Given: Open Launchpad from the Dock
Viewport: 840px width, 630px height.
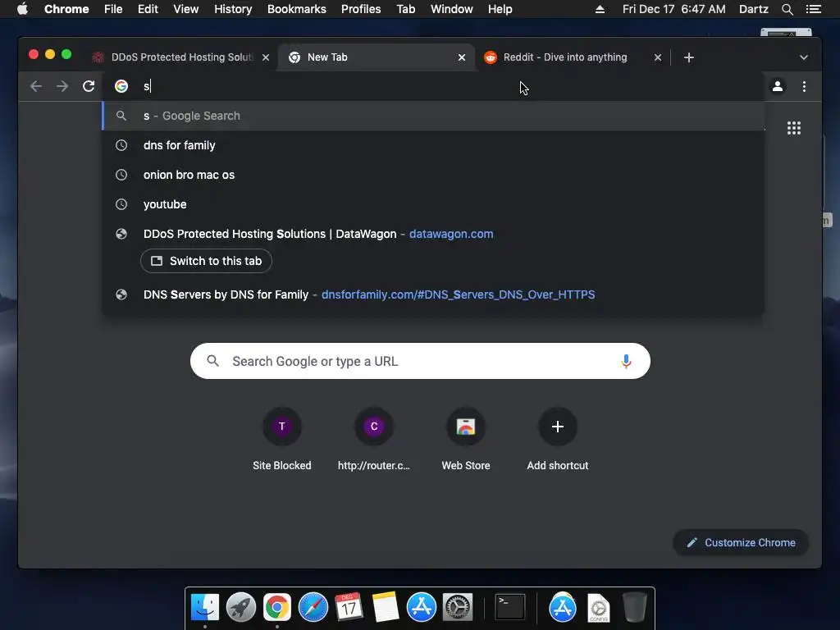Looking at the screenshot, I should coord(241,608).
